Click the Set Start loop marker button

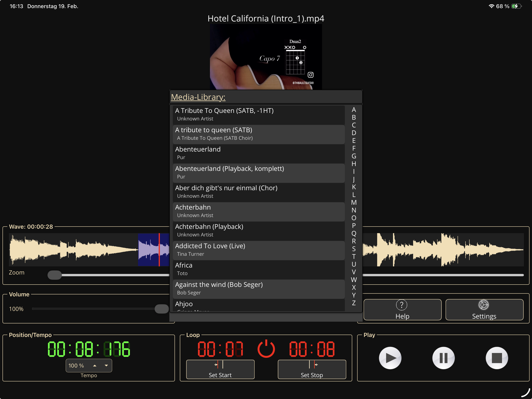tap(220, 369)
